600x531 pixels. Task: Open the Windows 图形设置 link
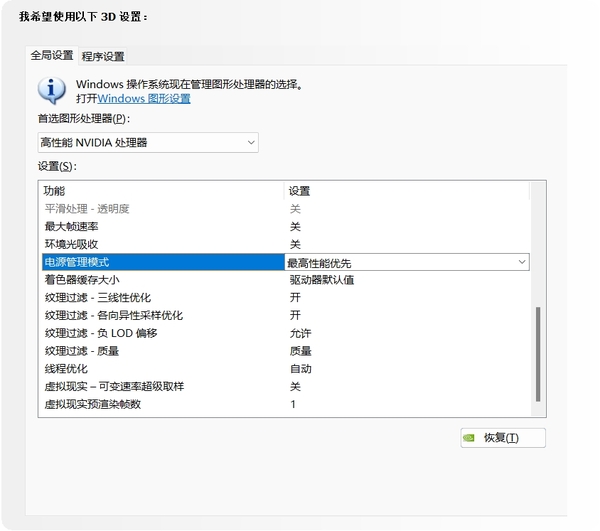point(143,99)
